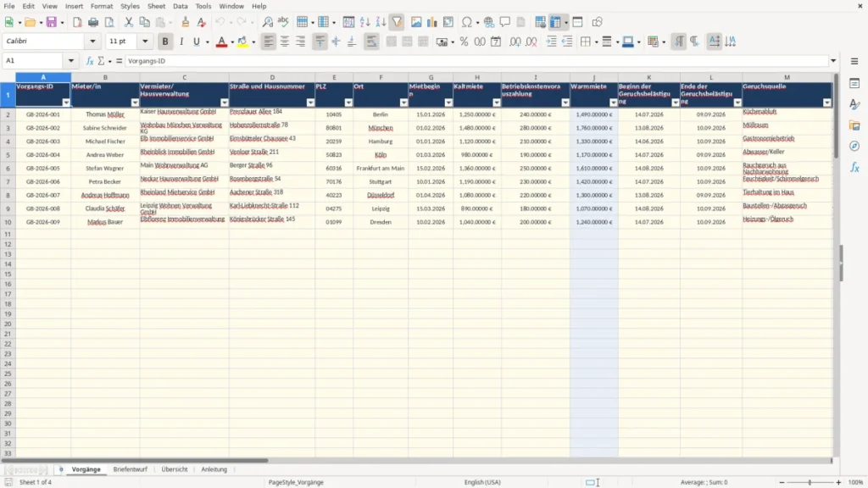Switch to Übersicht sheet tab

pos(175,469)
